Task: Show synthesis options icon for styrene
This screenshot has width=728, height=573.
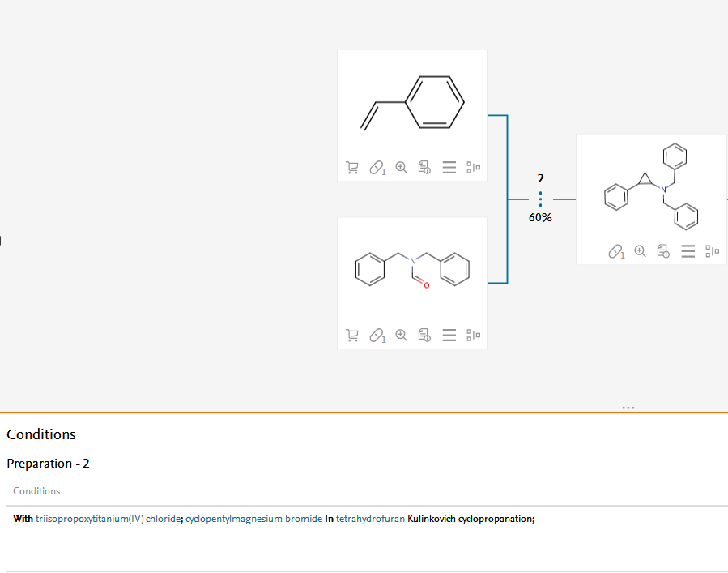Action: point(474,168)
